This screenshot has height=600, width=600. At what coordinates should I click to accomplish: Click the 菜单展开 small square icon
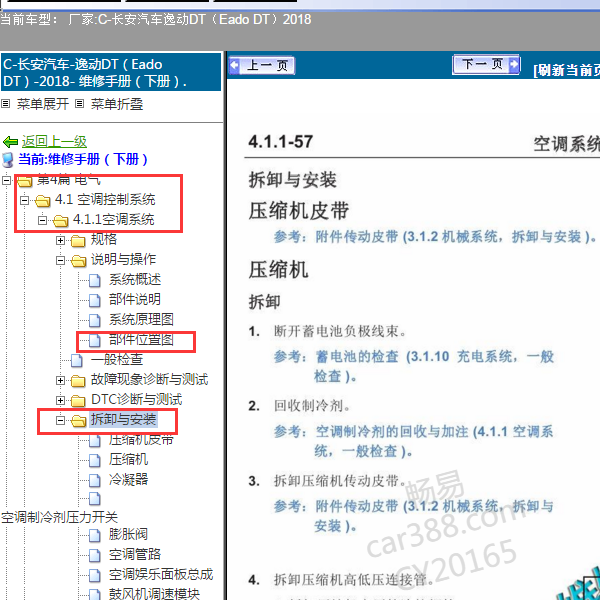click(5, 103)
